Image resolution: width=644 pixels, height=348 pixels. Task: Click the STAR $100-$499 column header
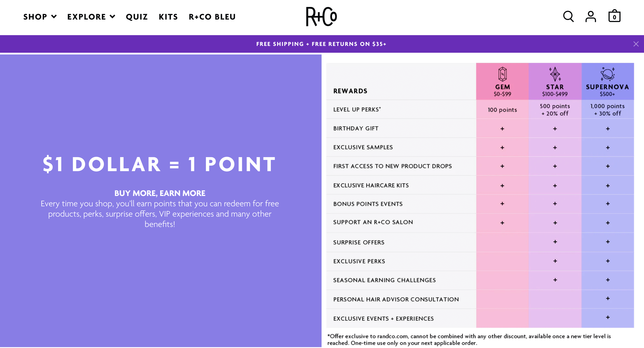pyautogui.click(x=555, y=90)
